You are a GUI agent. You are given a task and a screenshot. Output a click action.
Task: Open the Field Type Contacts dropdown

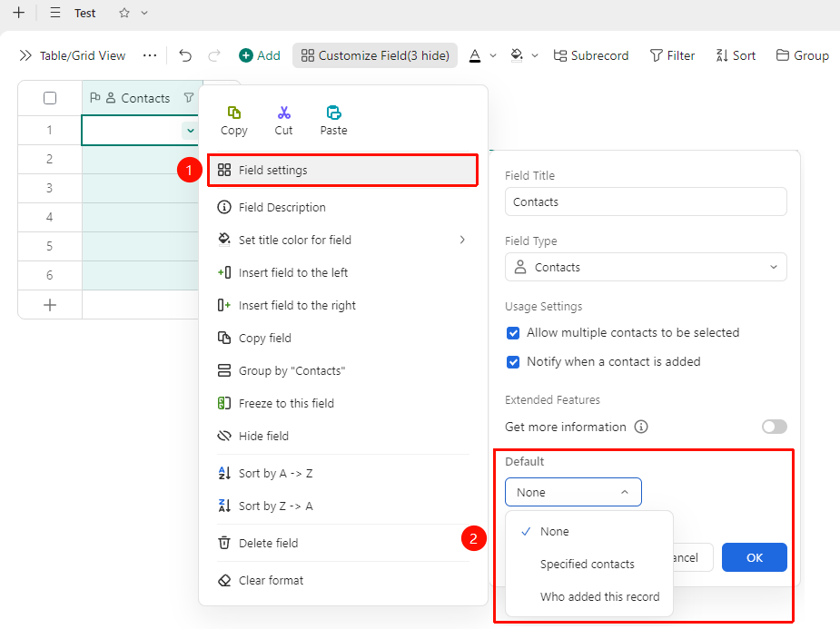646,267
